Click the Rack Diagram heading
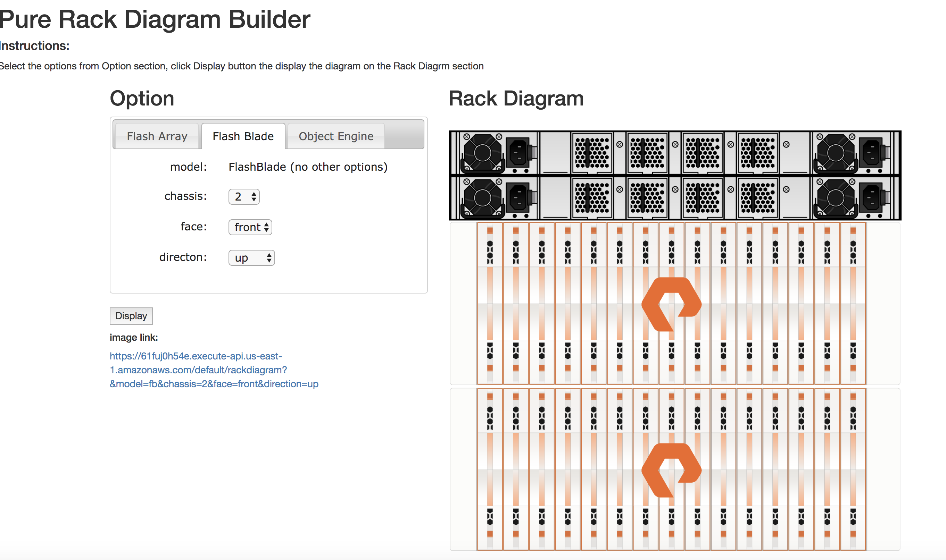 pyautogui.click(x=516, y=99)
